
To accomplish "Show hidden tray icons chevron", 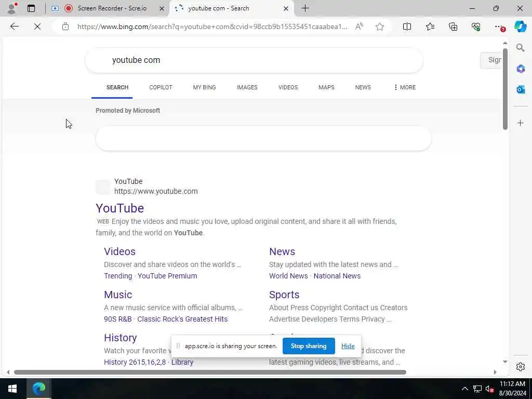I will coord(465,389).
